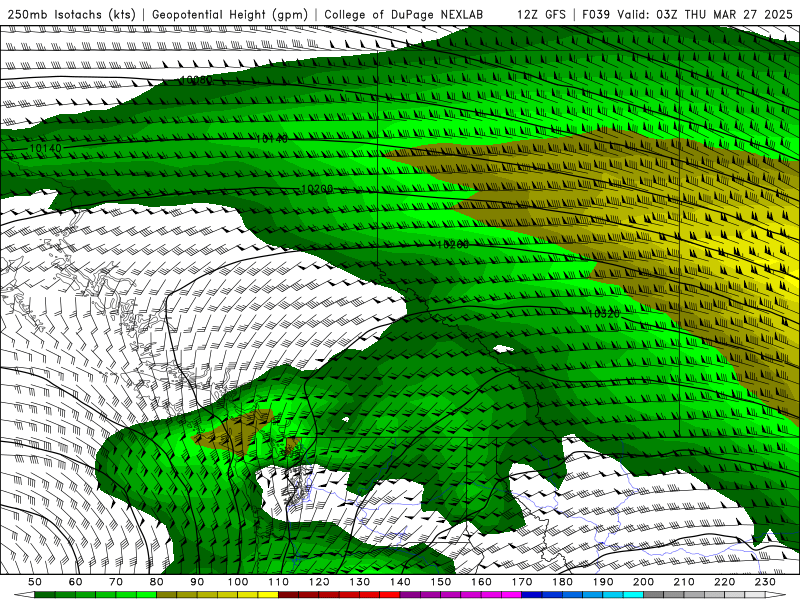Click the 170 label on the color scale
Image resolution: width=800 pixels, height=600 pixels.
coord(522,582)
